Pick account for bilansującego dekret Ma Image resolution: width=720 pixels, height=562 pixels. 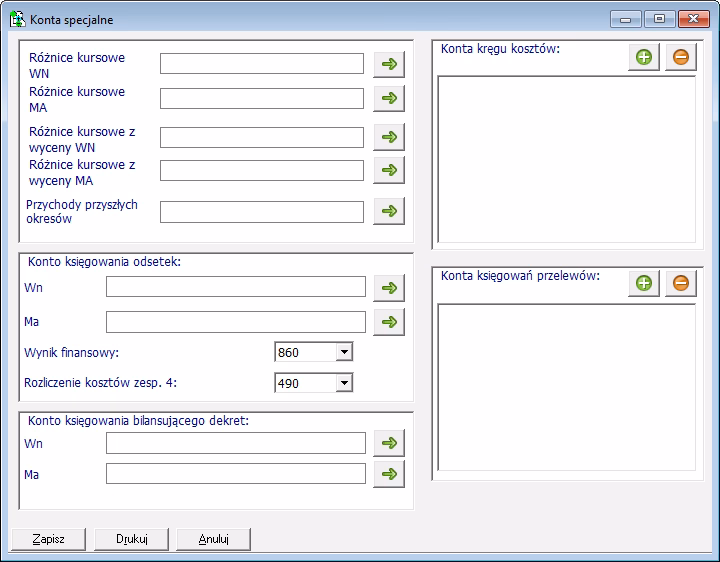tap(389, 474)
